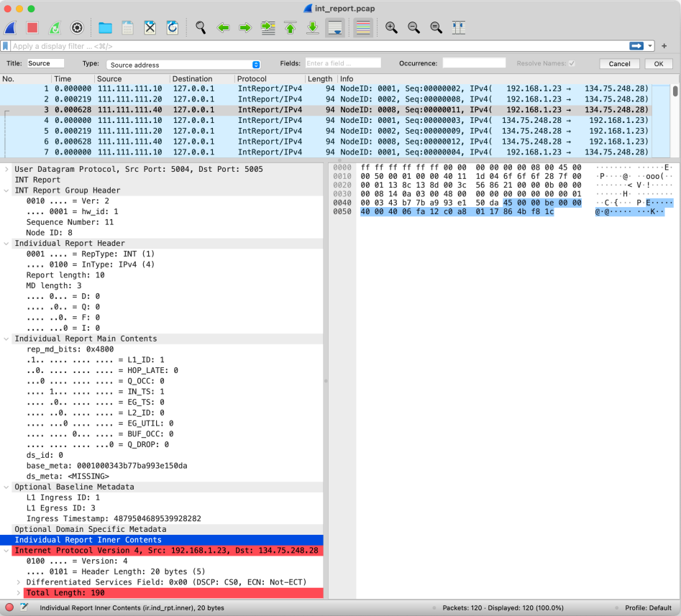This screenshot has height=616, width=681.
Task: Edit the column Title field
Action: [x=45, y=63]
